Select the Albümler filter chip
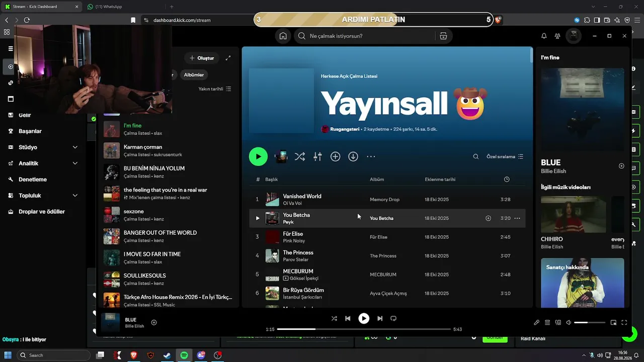The height and width of the screenshot is (362, 644). tap(194, 75)
